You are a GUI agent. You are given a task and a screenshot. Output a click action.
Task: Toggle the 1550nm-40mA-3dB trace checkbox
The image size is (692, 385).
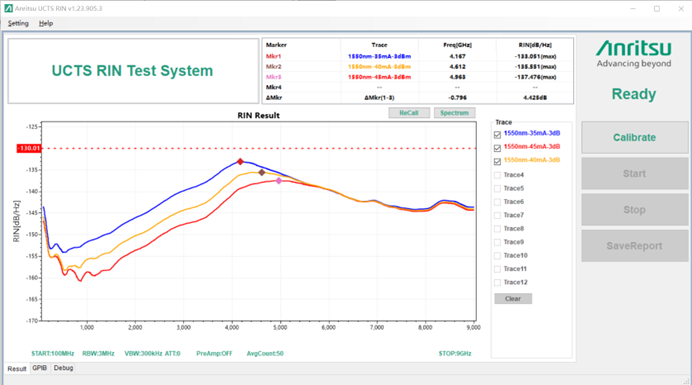coord(497,161)
